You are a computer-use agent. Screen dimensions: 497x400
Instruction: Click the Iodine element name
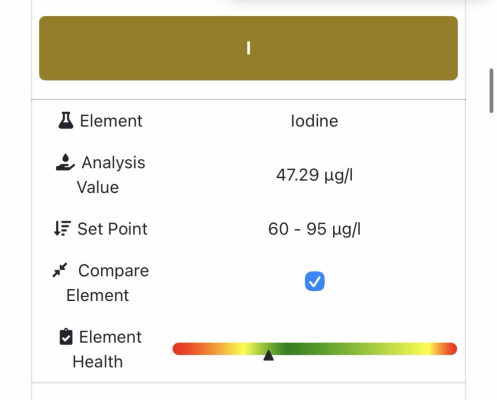pyautogui.click(x=314, y=121)
